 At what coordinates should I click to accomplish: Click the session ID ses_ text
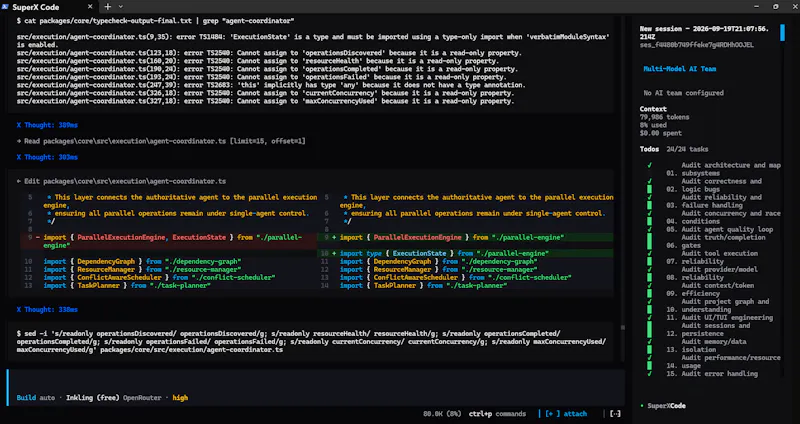pos(696,45)
